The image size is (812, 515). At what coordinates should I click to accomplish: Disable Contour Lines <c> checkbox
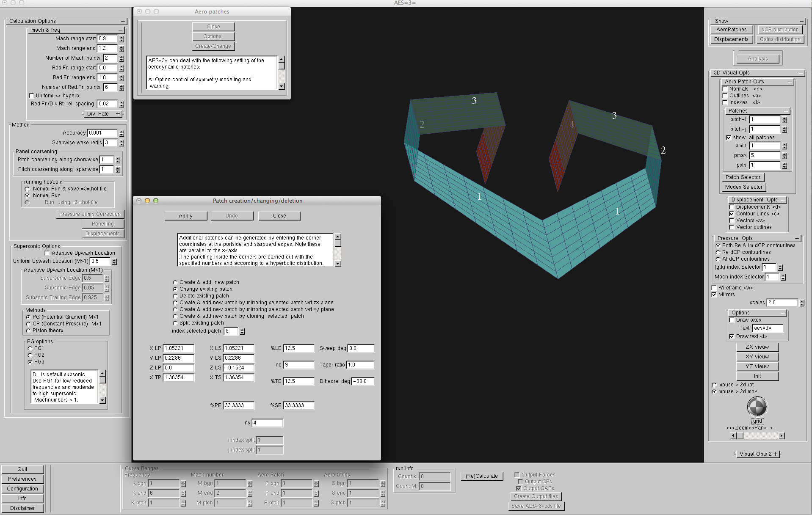[x=732, y=214]
